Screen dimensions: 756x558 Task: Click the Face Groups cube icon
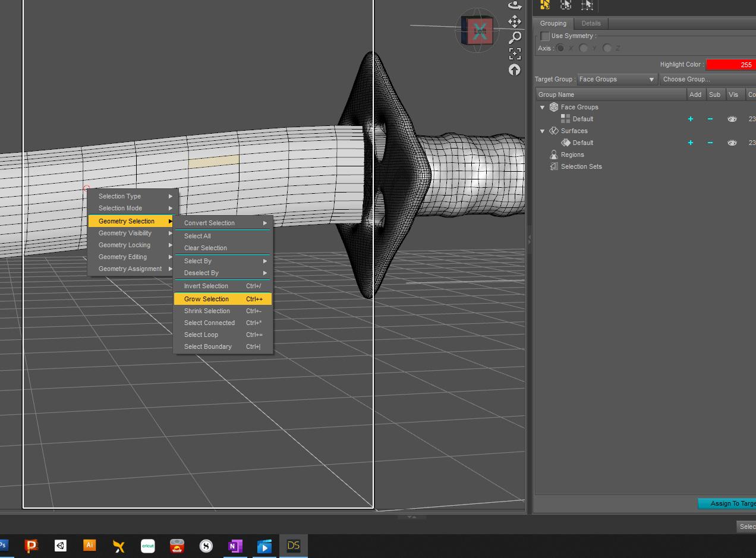click(x=554, y=107)
